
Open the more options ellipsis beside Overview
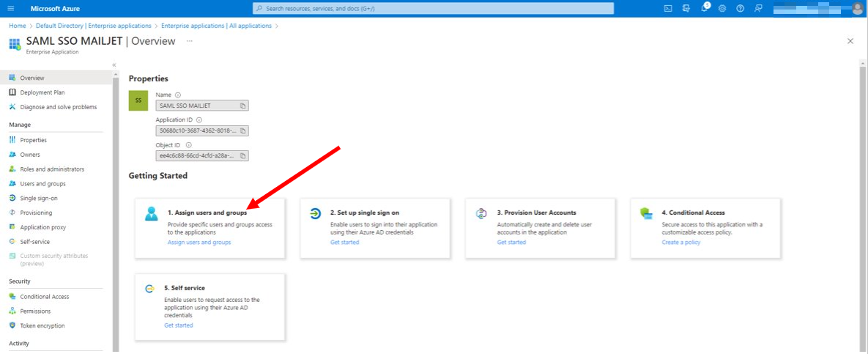pyautogui.click(x=189, y=41)
